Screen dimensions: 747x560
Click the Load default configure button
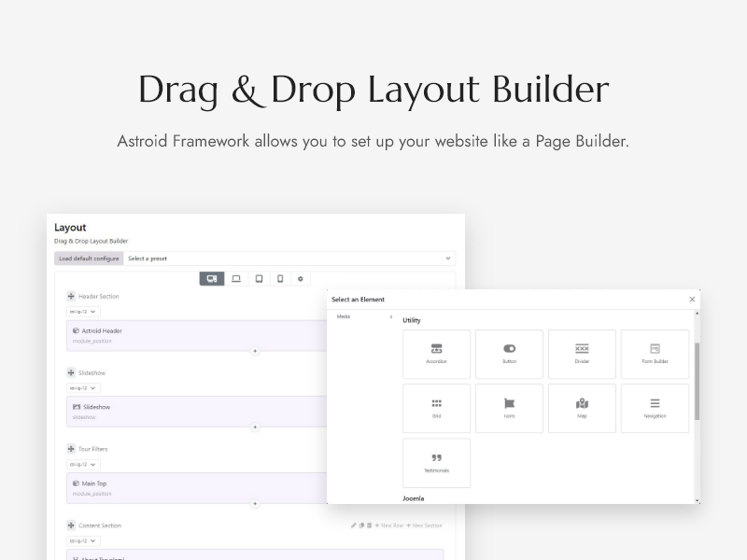click(89, 259)
